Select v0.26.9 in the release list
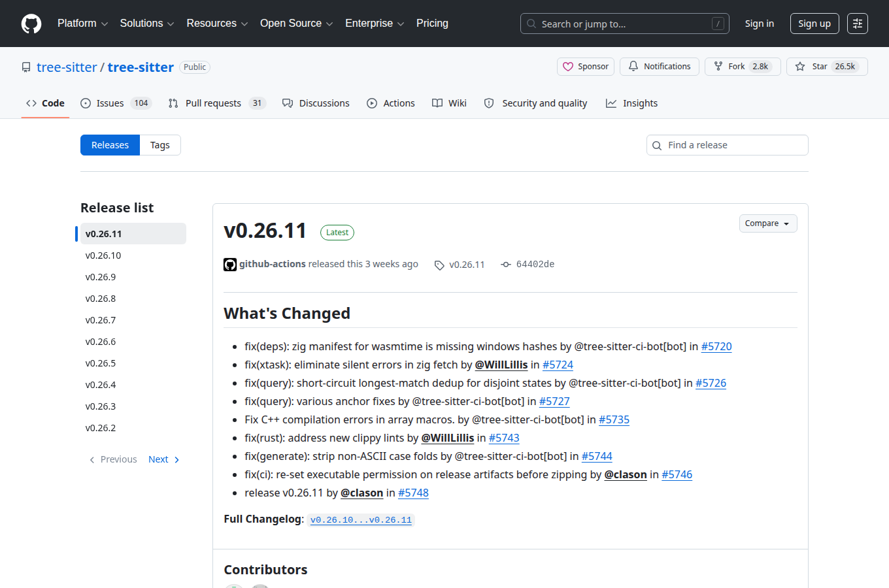The height and width of the screenshot is (588, 889). pos(133,277)
